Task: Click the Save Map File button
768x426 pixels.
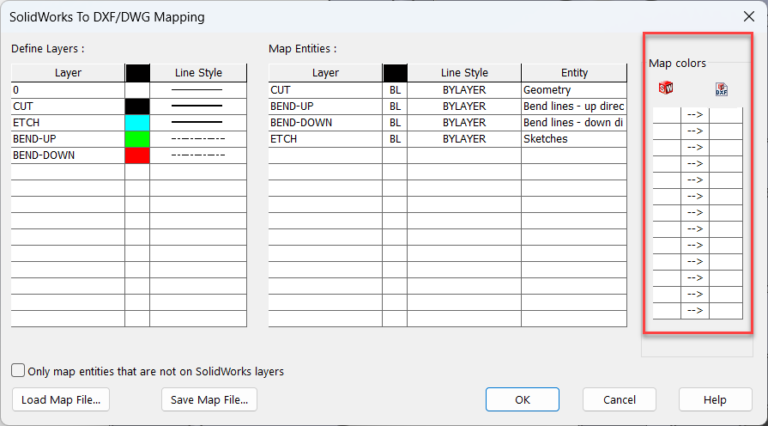Action: [209, 400]
